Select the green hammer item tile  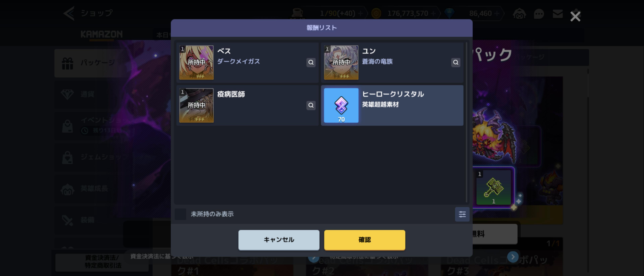493,187
